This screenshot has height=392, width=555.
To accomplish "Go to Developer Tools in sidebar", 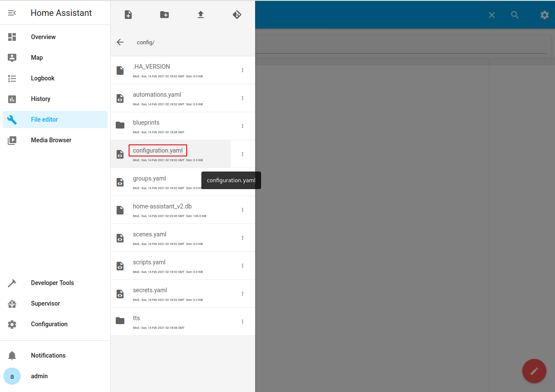I will click(52, 283).
